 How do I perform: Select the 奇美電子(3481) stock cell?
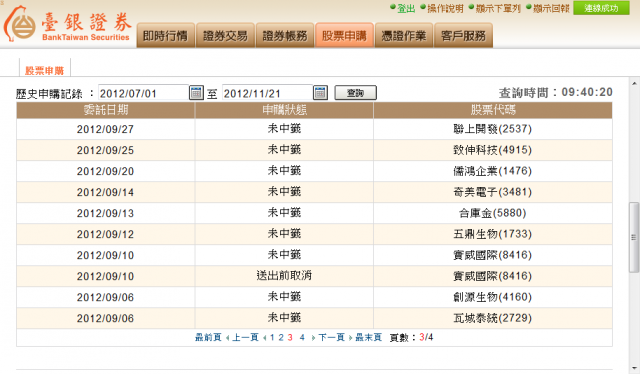pos(493,192)
